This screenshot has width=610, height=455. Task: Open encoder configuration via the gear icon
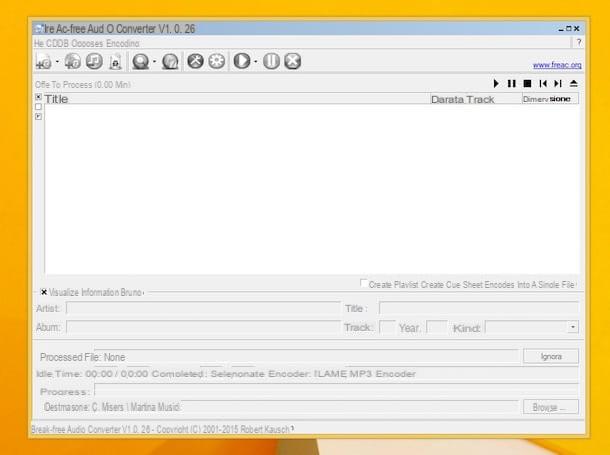pyautogui.click(x=217, y=61)
